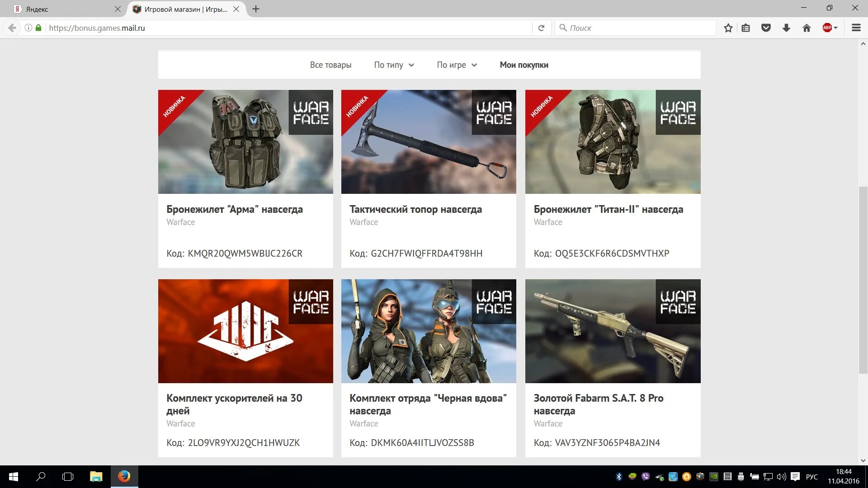Open 'Тактический топор навсегда' item title
868x488 pixels.
415,209
